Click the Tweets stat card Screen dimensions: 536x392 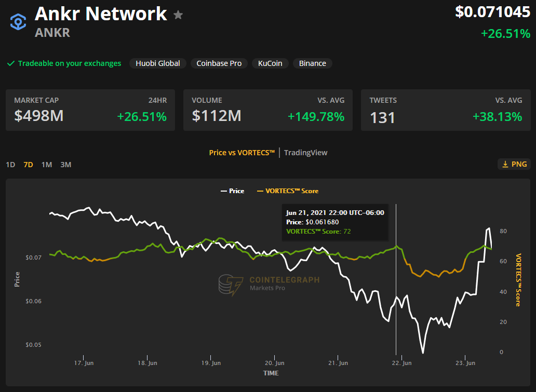[446, 110]
